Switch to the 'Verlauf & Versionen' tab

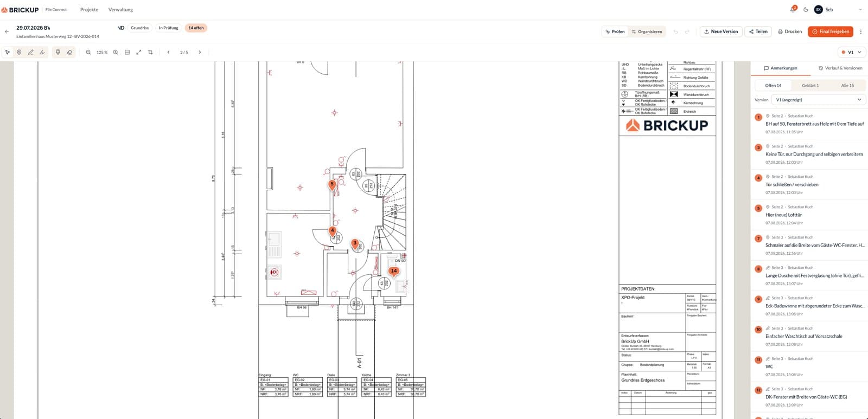click(840, 68)
